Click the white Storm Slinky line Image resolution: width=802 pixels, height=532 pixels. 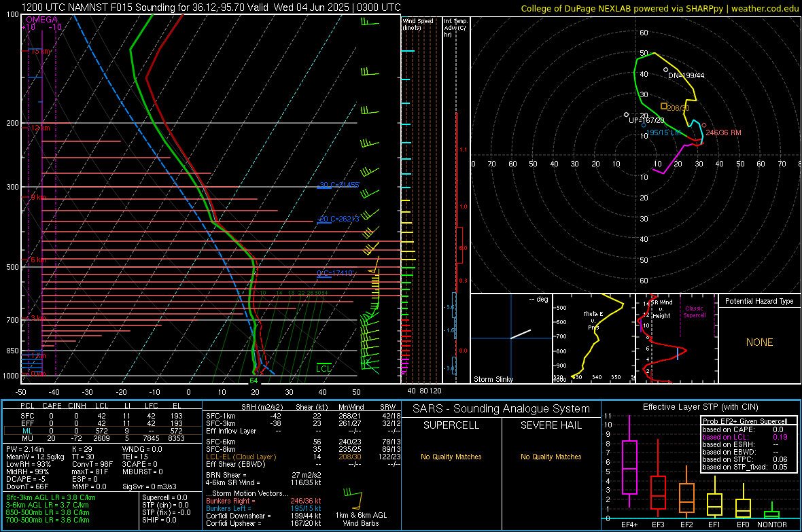coord(521,334)
